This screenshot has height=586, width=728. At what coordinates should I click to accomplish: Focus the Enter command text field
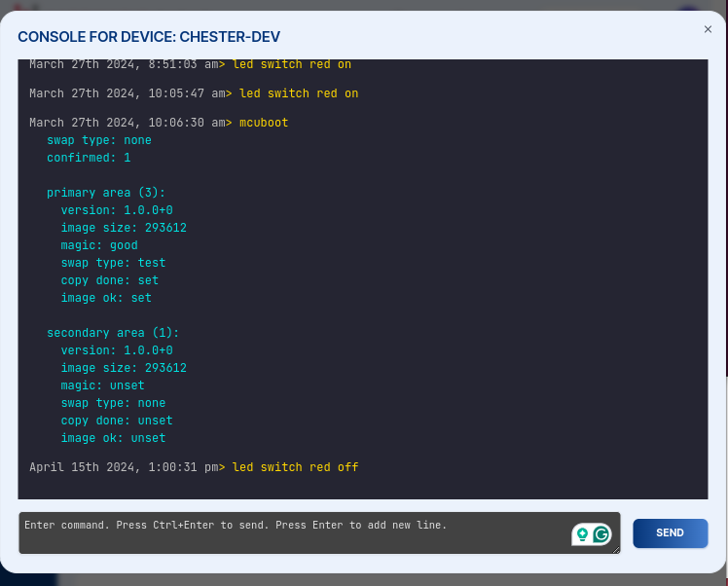pyautogui.click(x=292, y=532)
